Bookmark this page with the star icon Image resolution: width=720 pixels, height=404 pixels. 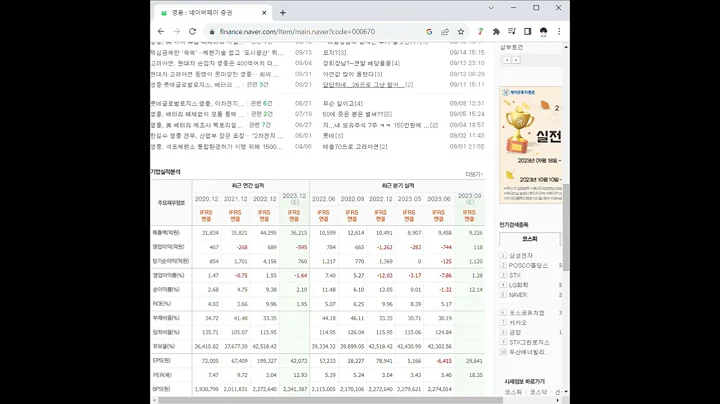pos(461,32)
